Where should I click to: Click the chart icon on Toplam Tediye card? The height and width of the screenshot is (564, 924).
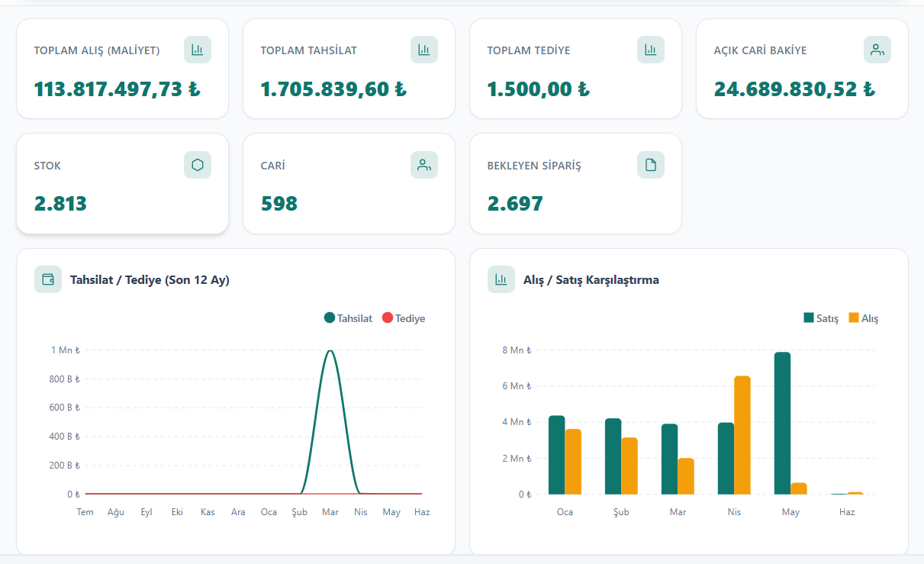tap(651, 50)
